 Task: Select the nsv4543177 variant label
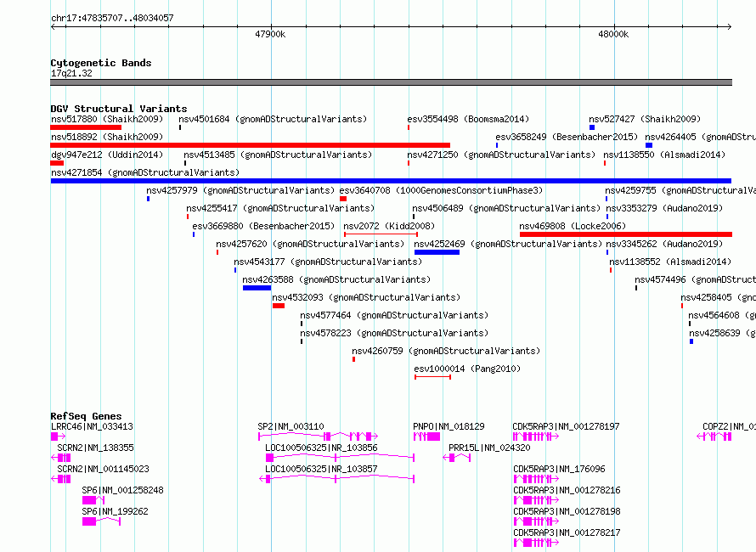pyautogui.click(x=328, y=262)
